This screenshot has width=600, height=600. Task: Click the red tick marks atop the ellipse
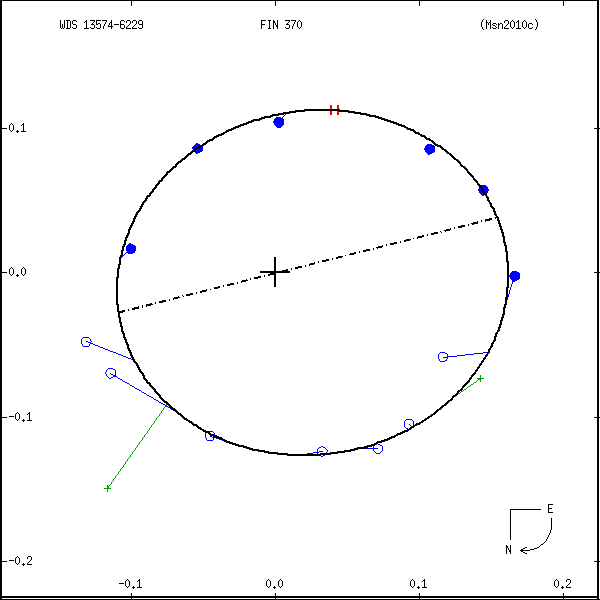pos(334,110)
